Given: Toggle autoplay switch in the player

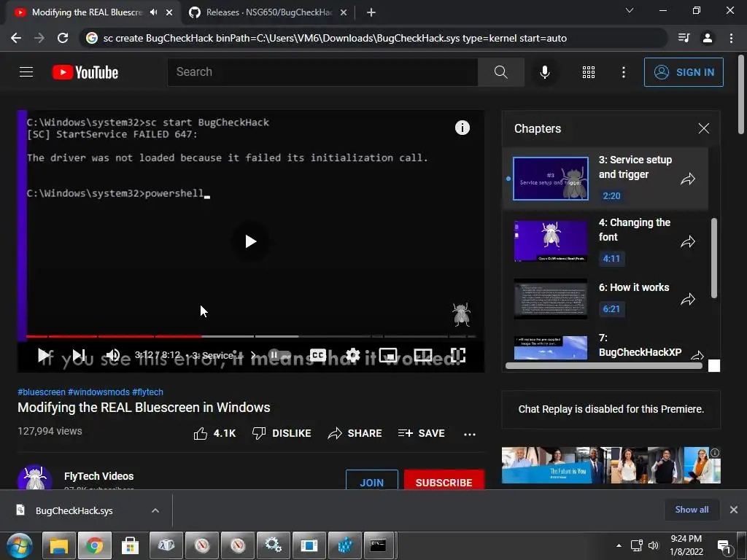Looking at the screenshot, I should pos(279,355).
